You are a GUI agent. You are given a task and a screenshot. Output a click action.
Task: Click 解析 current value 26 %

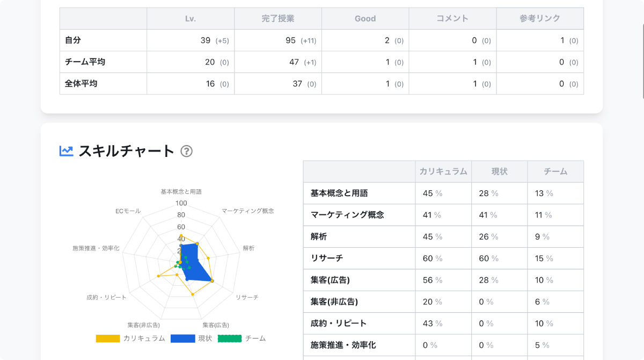(x=489, y=236)
